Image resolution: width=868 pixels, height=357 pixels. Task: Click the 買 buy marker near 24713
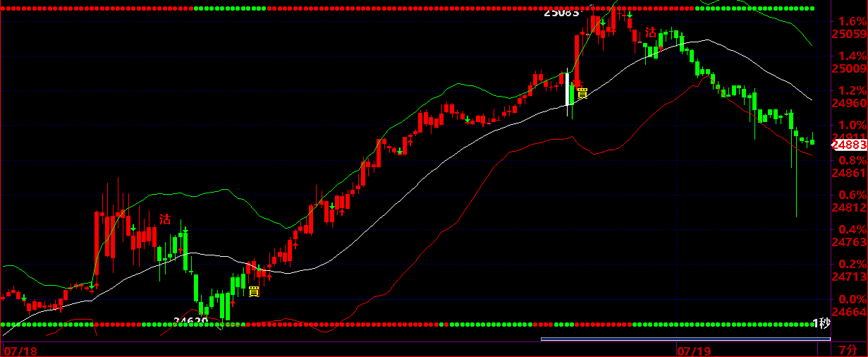254,291
